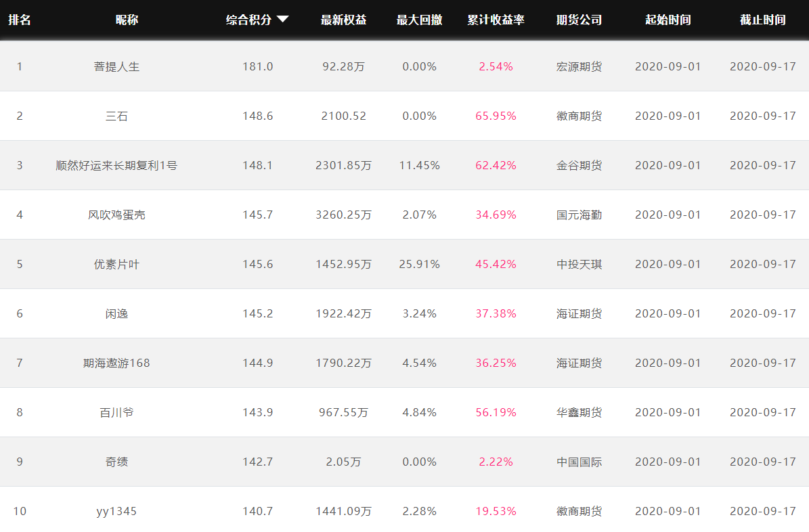Select equity value 1922.42万

point(344,314)
